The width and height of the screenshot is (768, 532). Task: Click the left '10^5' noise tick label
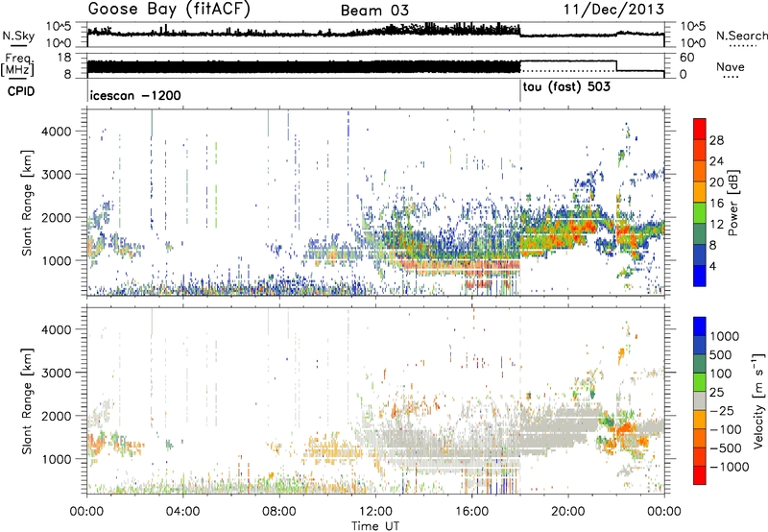tap(59, 27)
